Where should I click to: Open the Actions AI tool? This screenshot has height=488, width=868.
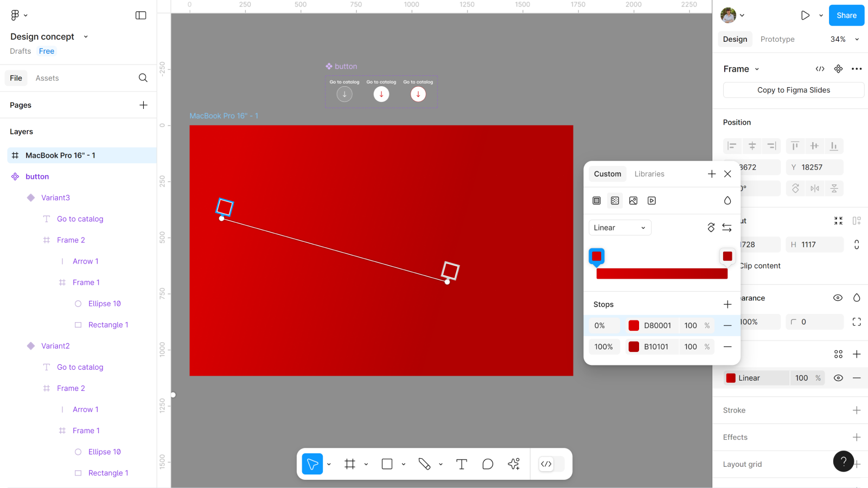[514, 464]
